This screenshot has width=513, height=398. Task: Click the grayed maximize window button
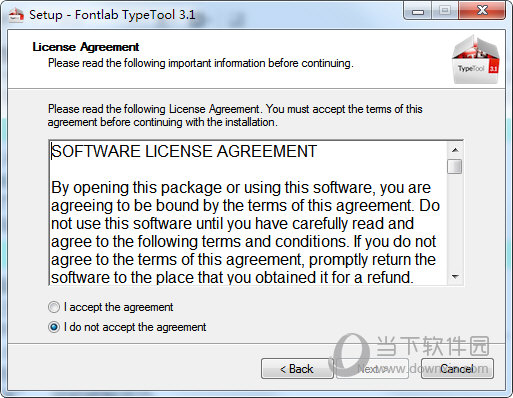(445, 11)
